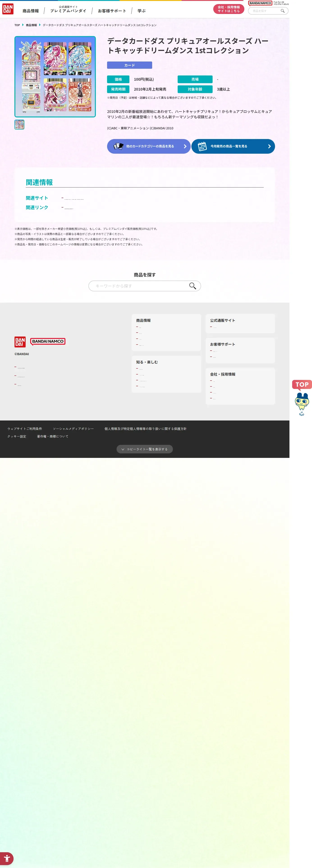Open クッキー設定 link
The height and width of the screenshot is (868, 312).
pos(17,436)
